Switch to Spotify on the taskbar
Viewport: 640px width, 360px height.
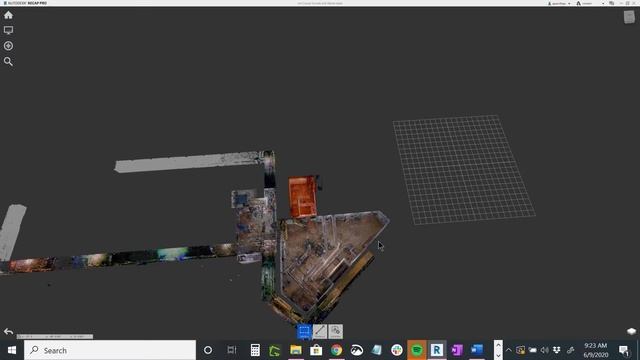(x=417, y=350)
